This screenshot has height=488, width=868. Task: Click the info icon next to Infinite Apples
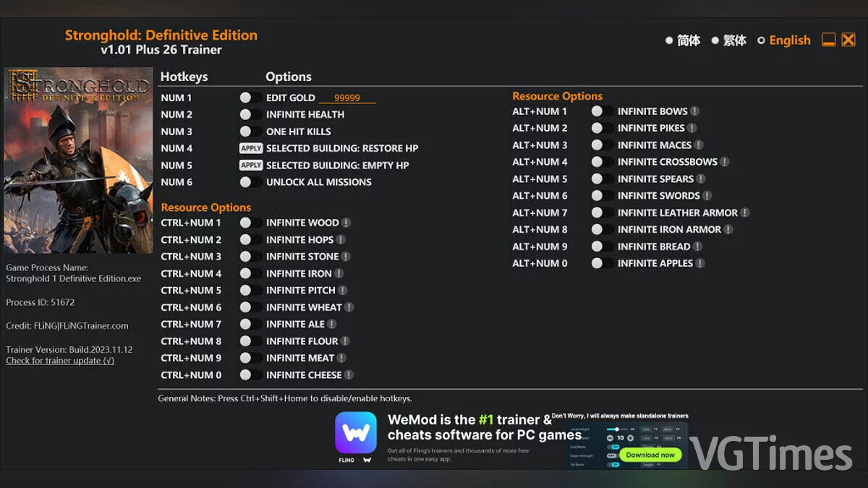(699, 263)
